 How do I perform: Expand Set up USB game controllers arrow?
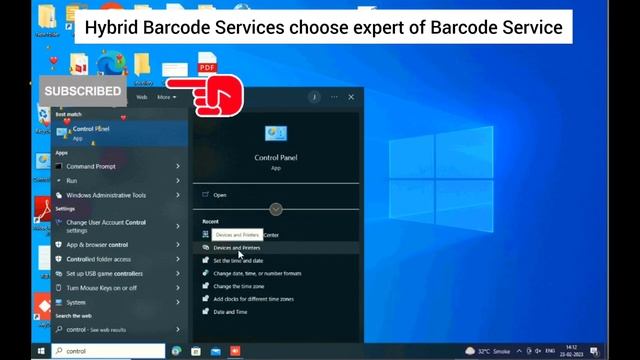coord(178,273)
